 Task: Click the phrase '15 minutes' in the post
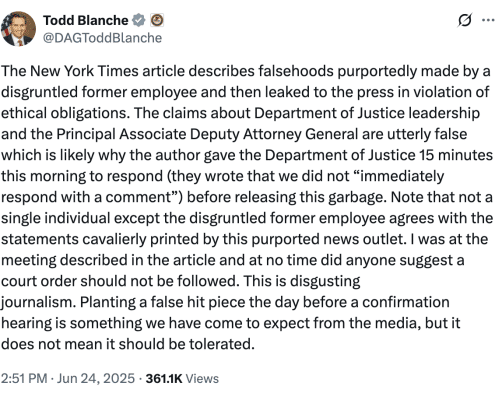click(x=456, y=155)
